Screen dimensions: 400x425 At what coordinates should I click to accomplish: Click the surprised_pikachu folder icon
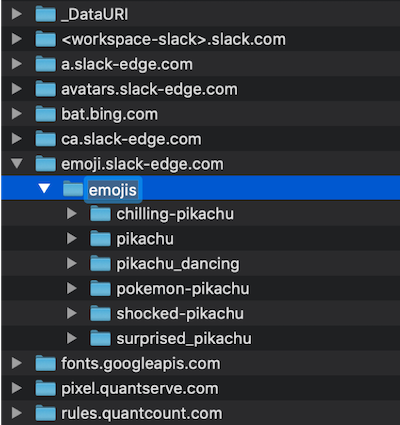pyautogui.click(x=100, y=338)
